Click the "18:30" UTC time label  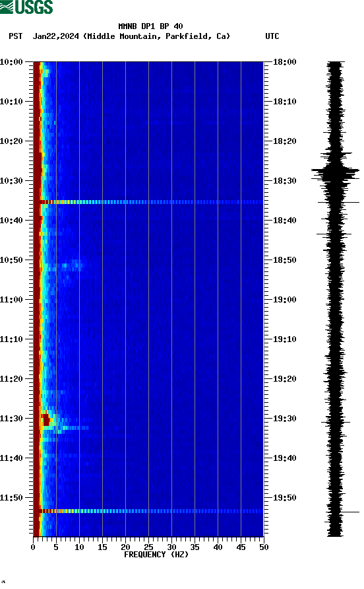pyautogui.click(x=285, y=181)
